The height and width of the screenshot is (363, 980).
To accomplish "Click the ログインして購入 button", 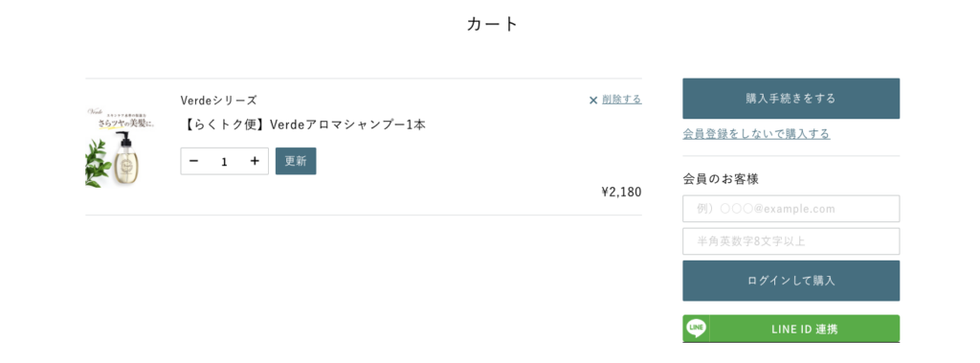I will coord(791,281).
